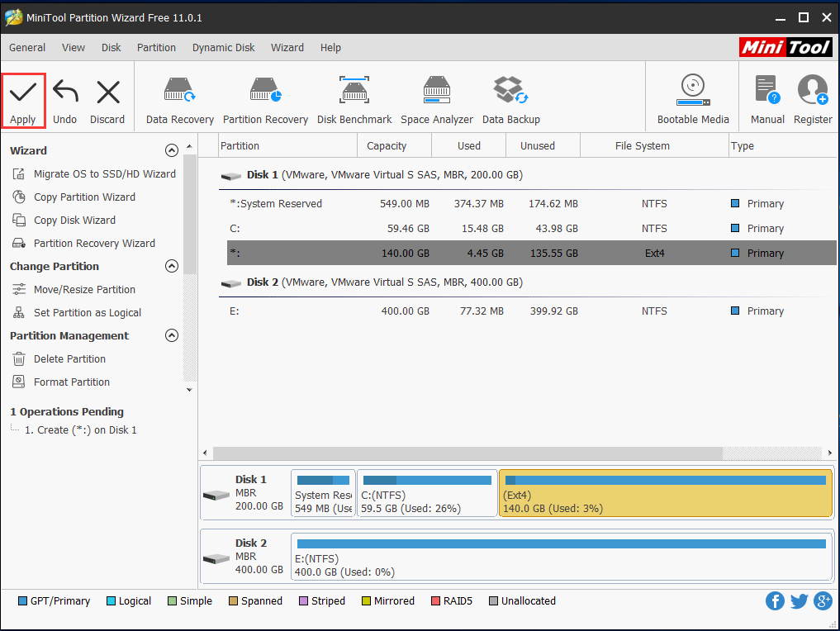Screen dimensions: 840x631
Task: Select E:(NTFS) block in Disk 2 map
Action: pos(562,557)
